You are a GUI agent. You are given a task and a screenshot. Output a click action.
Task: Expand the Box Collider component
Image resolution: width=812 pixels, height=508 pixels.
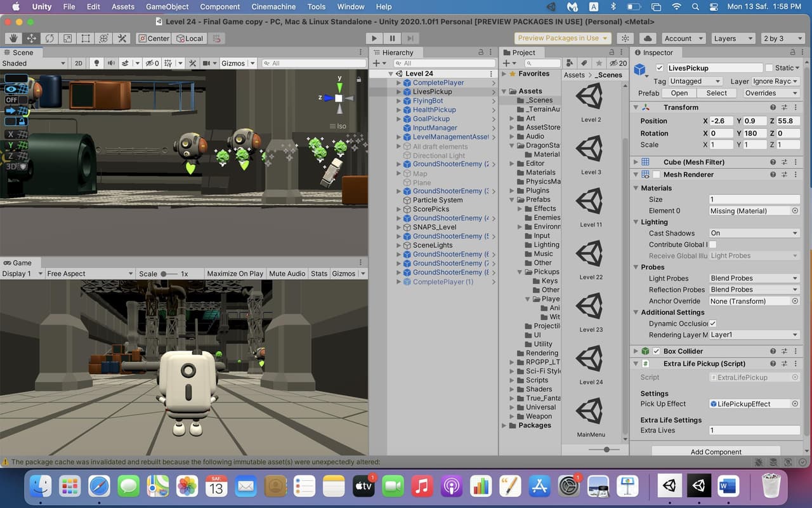[636, 351]
